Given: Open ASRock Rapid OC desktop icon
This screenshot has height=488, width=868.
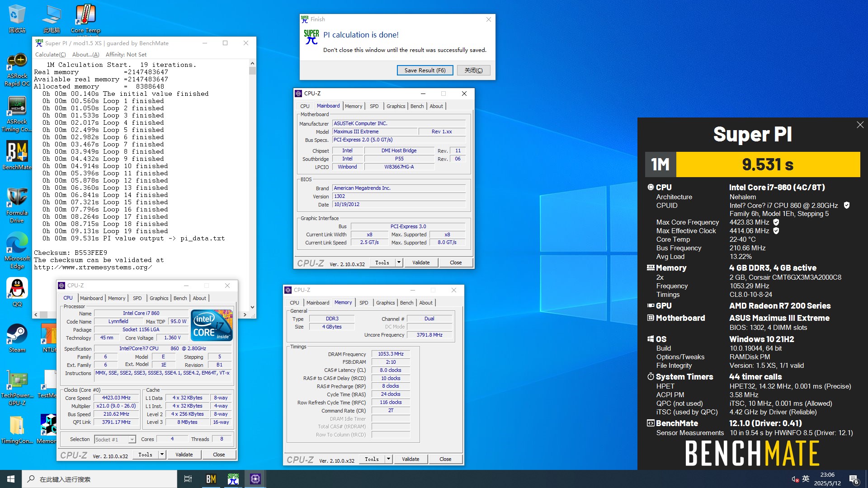Looking at the screenshot, I should point(17,70).
